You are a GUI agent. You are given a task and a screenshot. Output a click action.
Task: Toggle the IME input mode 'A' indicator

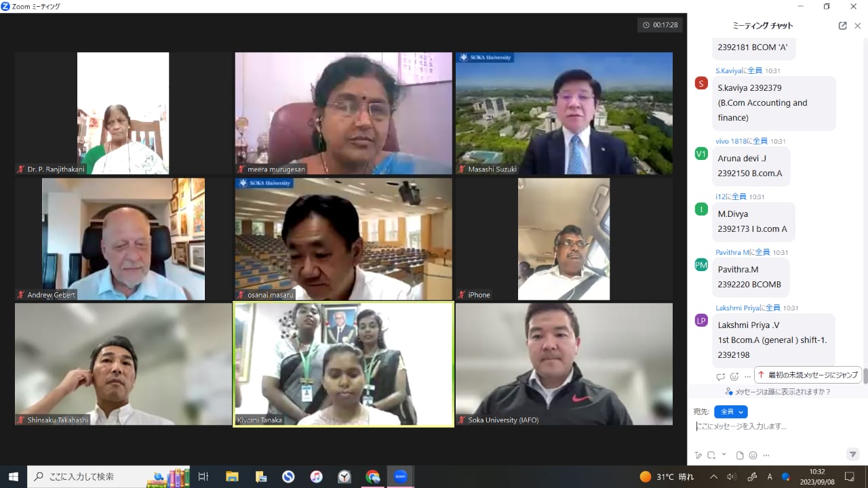770,476
